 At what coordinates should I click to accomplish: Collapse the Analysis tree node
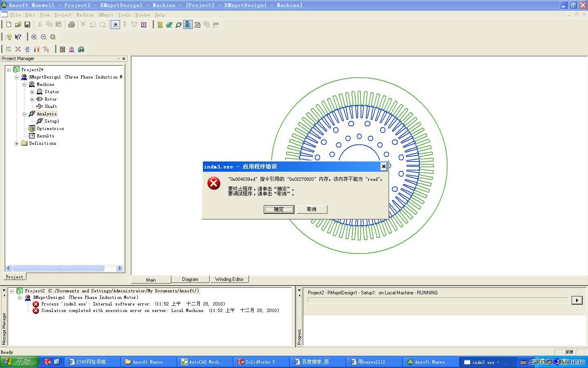click(24, 114)
